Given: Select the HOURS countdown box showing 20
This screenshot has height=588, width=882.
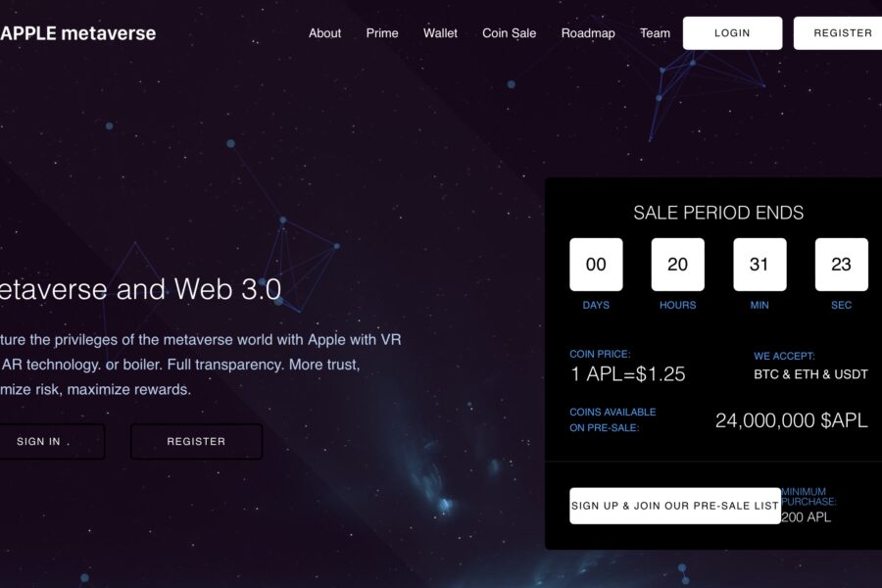Looking at the screenshot, I should [678, 265].
